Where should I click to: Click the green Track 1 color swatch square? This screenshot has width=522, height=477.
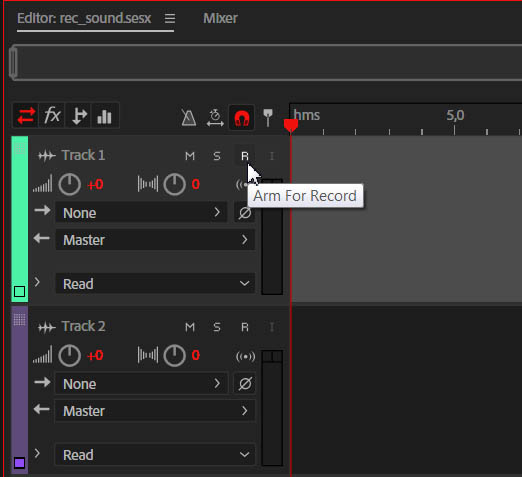(x=20, y=292)
